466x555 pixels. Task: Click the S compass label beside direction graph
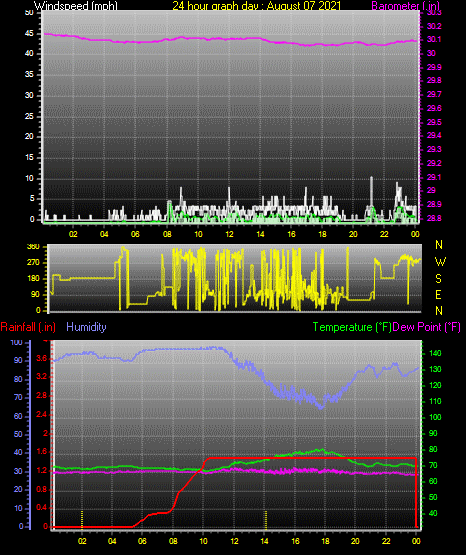(x=438, y=279)
